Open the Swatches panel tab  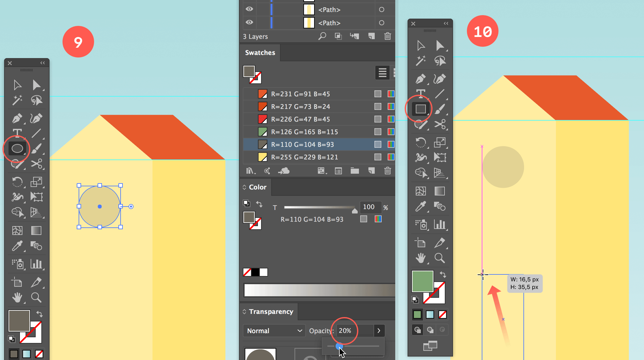coord(260,53)
